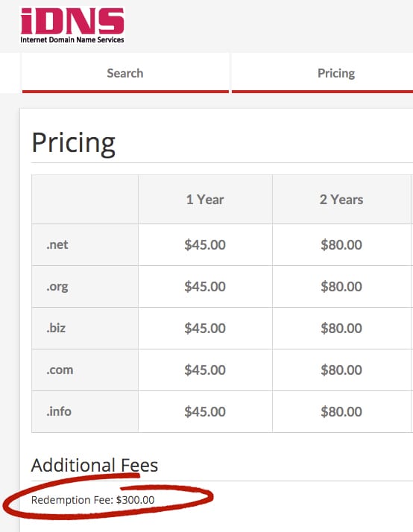Click Internet Domain Name Services tagline

(72, 39)
